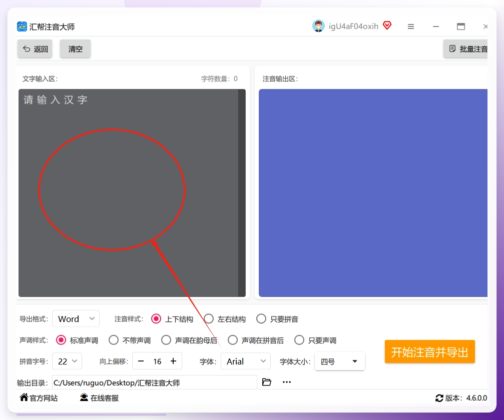
Task: Maximize the 汇帮注音大师 window
Action: 461,26
